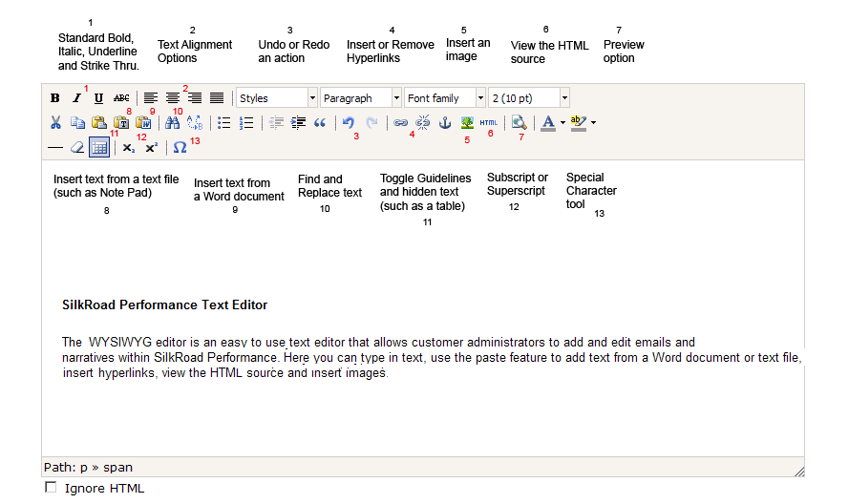Image resolution: width=849 pixels, height=504 pixels.
Task: Apply text color with A icon
Action: [x=548, y=123]
